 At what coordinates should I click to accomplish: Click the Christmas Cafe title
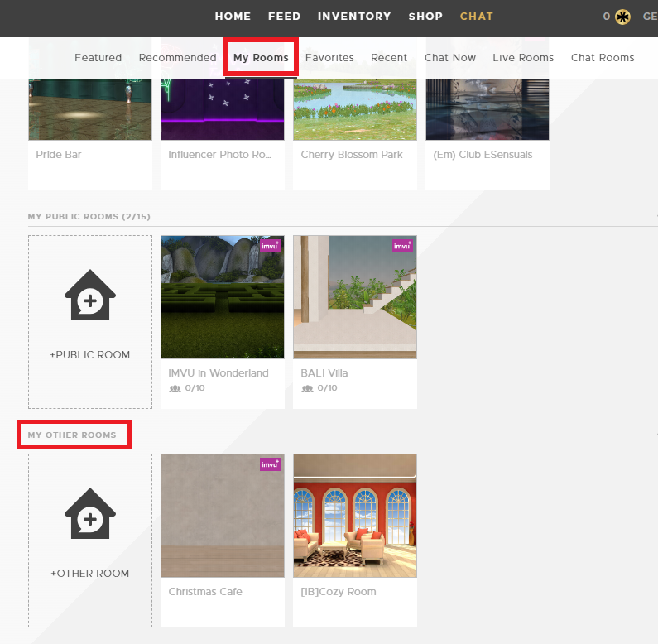pos(205,592)
